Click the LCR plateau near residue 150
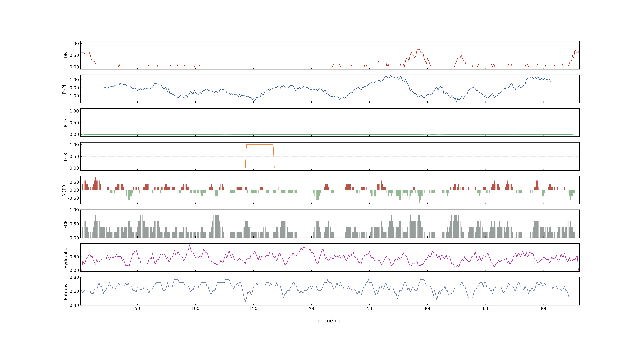This screenshot has width=644, height=343. point(260,145)
